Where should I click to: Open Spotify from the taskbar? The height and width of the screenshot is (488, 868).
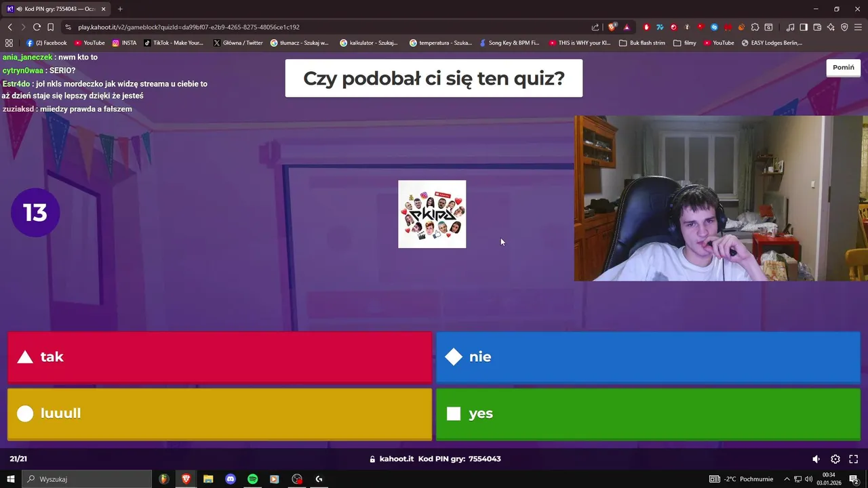tap(252, 479)
